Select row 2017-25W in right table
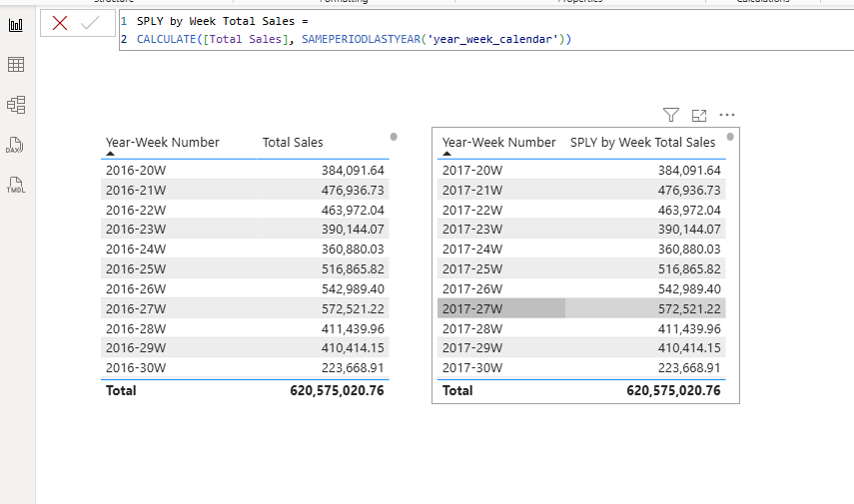The height and width of the screenshot is (504, 854). point(581,268)
